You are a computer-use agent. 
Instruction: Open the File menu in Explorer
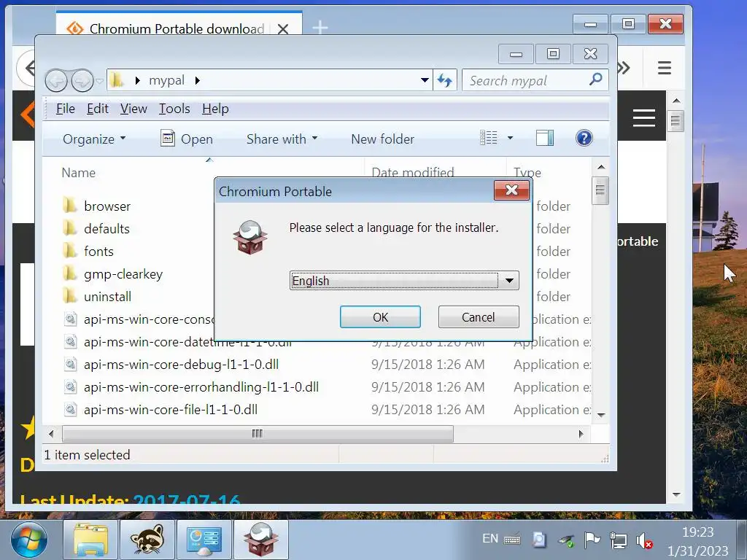65,109
